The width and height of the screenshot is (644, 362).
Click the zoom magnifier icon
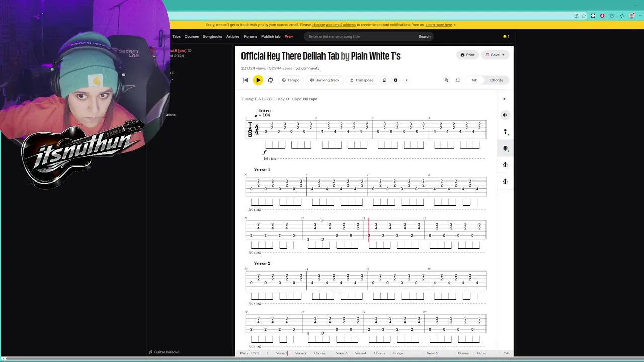446,80
